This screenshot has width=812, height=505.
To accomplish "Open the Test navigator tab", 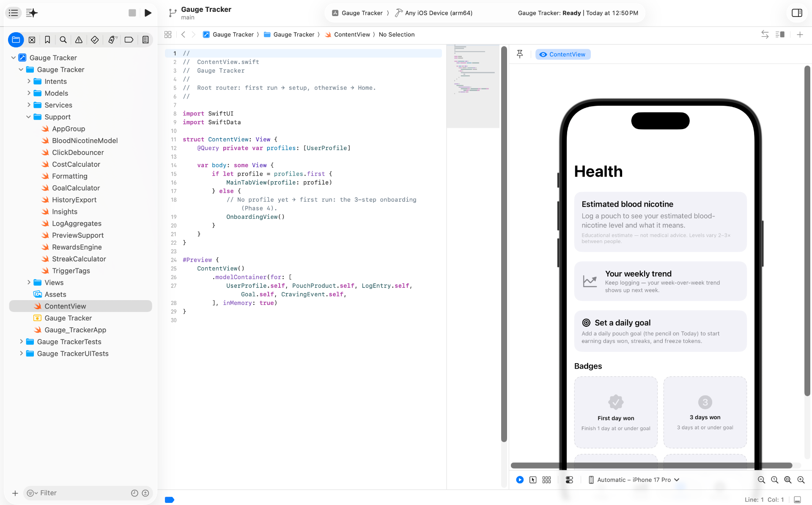I will (x=95, y=40).
